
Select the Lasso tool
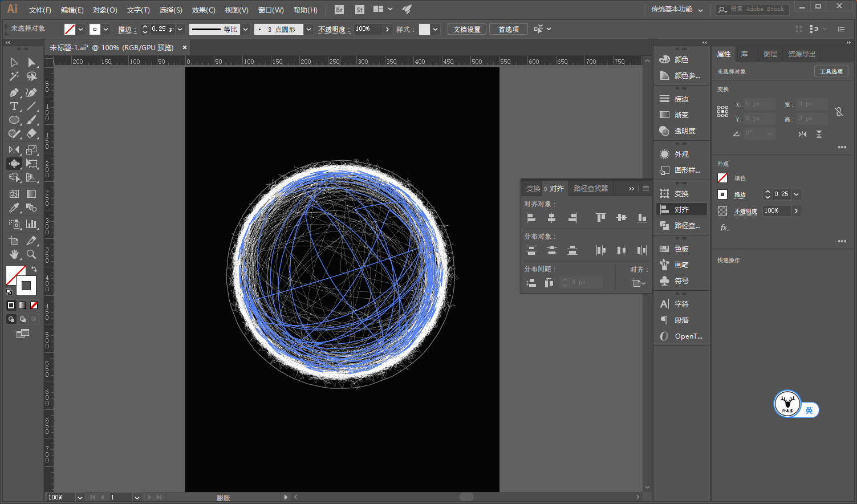point(31,76)
